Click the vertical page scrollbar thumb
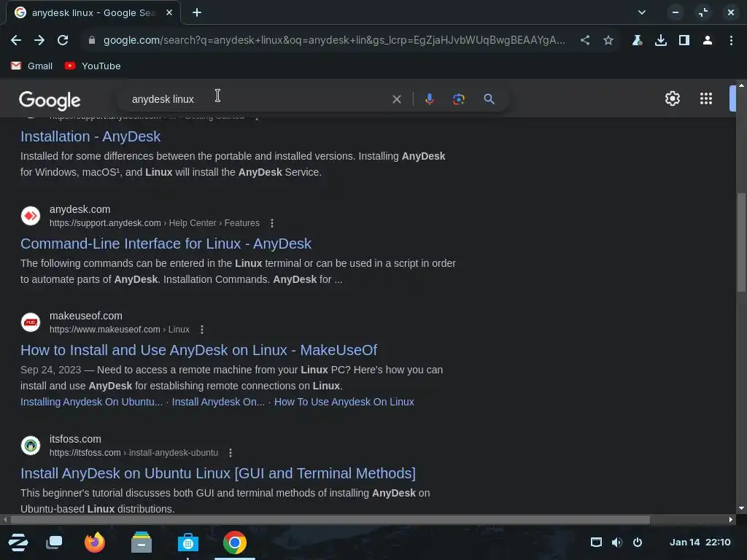 click(x=741, y=242)
